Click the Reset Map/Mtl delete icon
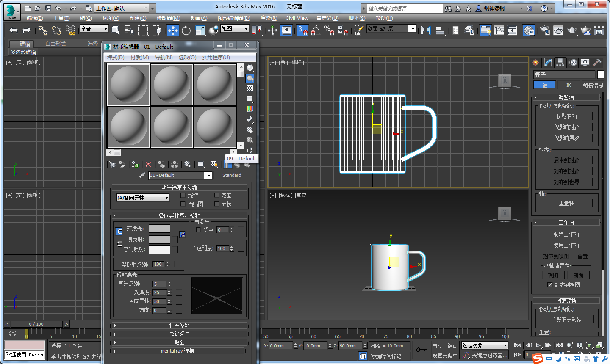Viewport: 610px width, 364px height. coord(148,164)
